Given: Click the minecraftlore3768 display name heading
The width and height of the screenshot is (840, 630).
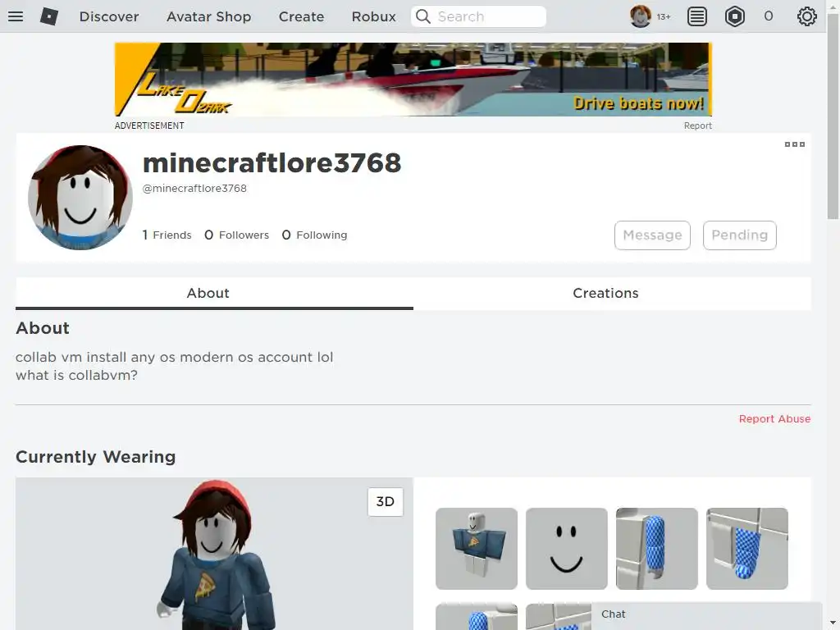Looking at the screenshot, I should pyautogui.click(x=272, y=162).
